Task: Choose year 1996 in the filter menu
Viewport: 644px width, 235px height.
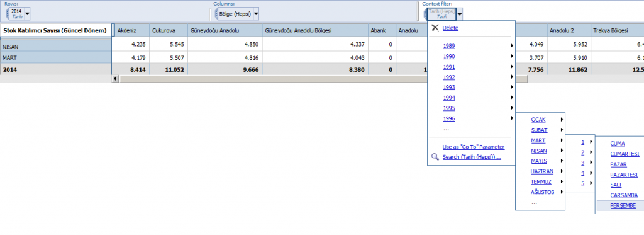Action: pyautogui.click(x=449, y=118)
